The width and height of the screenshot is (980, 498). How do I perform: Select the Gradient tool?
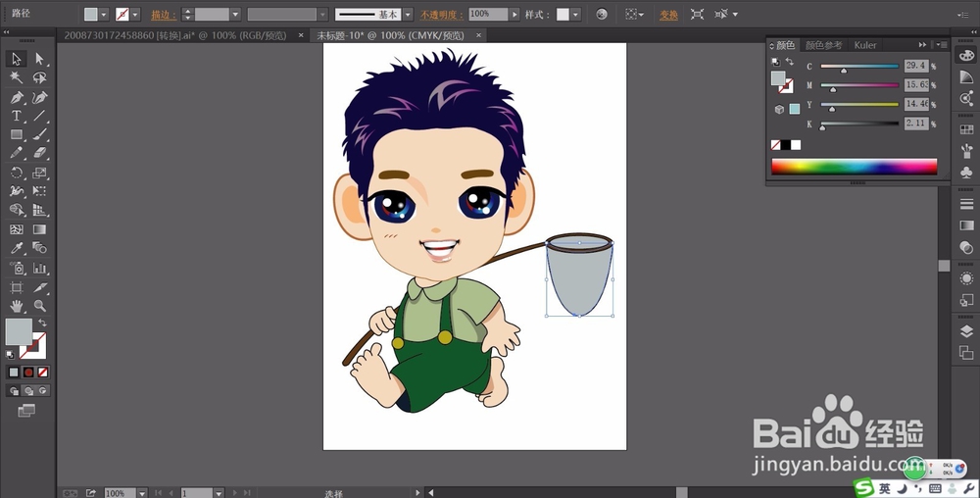[39, 229]
